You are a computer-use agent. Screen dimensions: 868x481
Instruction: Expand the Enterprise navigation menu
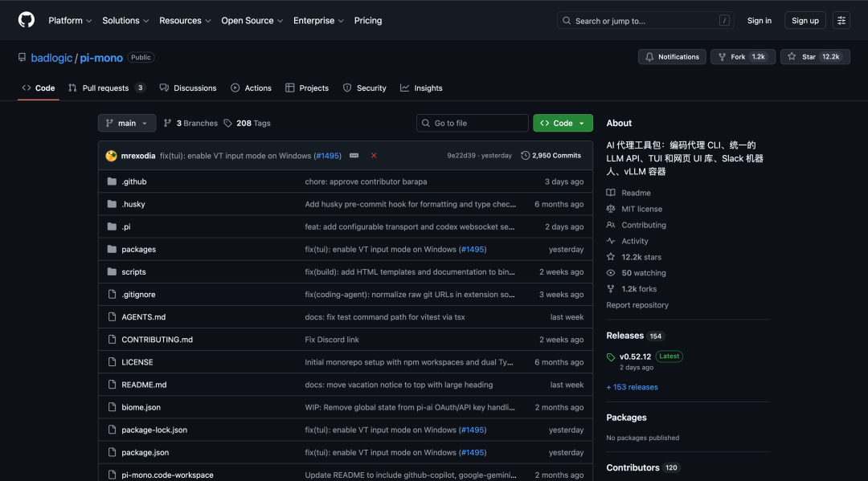click(318, 20)
